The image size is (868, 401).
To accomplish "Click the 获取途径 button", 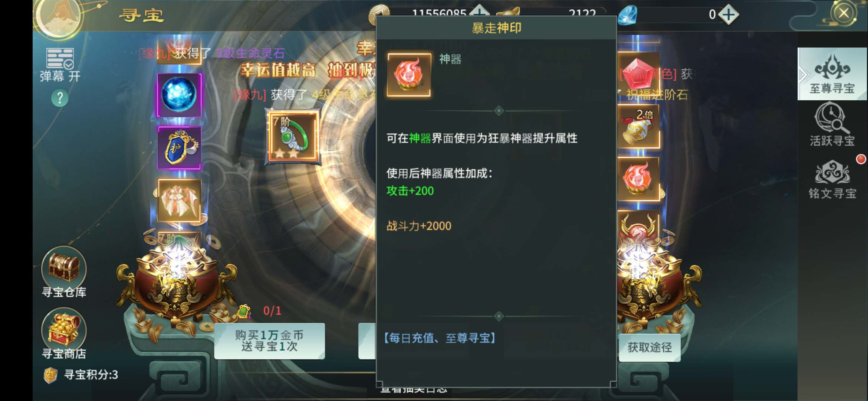I will pyautogui.click(x=650, y=348).
